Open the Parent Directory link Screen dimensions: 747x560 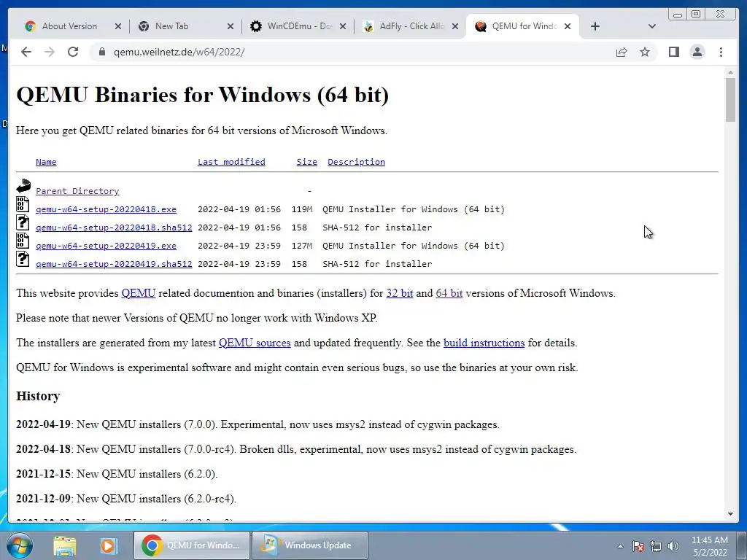(x=77, y=191)
